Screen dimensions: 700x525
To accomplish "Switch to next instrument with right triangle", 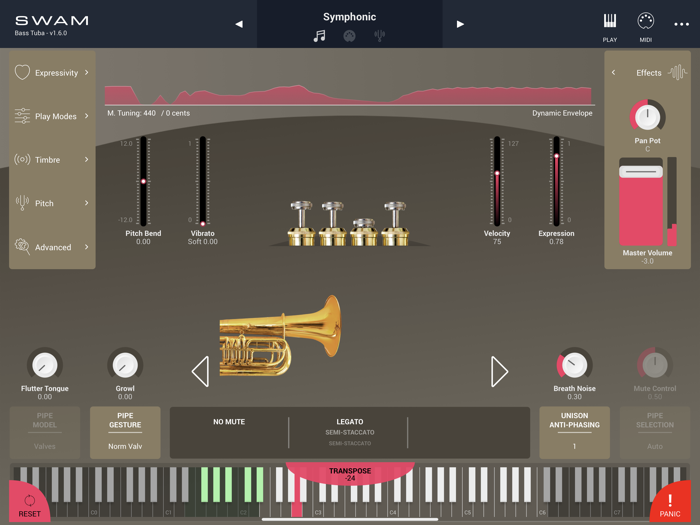I will click(499, 371).
